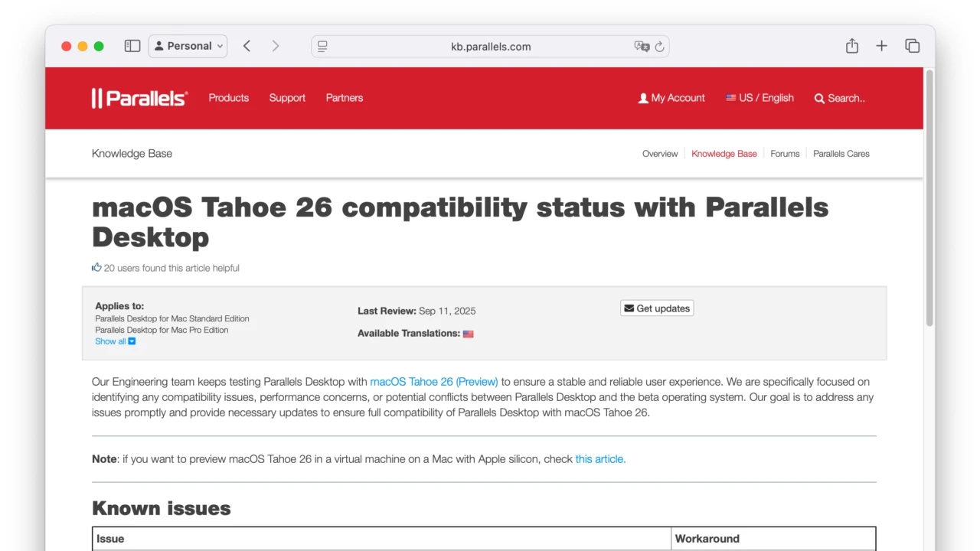Click the translate icon in address bar
Screen dimensions: 980x551
click(x=641, y=46)
